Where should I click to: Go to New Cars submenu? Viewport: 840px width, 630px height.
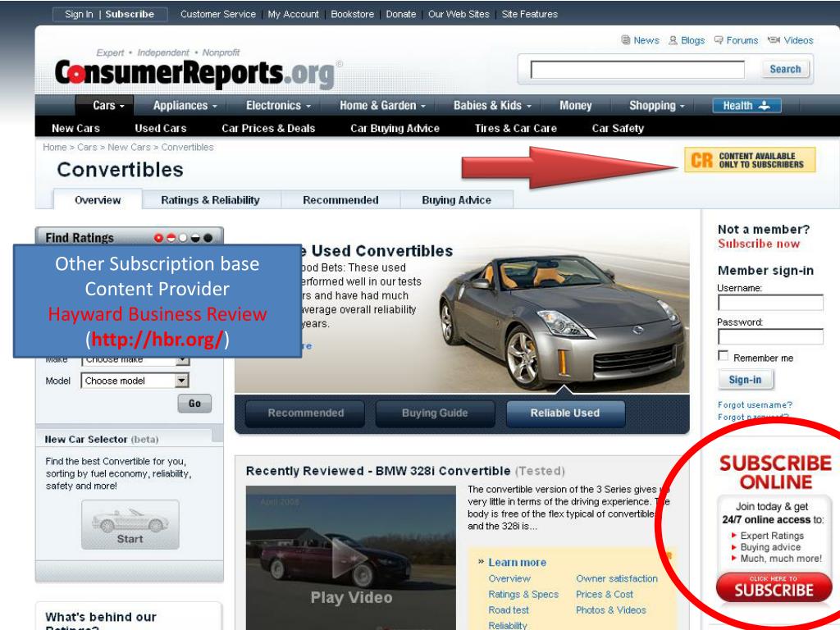pos(75,129)
